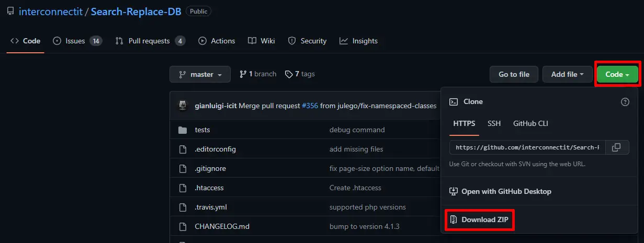Click the Go to file button
The image size is (644, 243).
pyautogui.click(x=514, y=74)
